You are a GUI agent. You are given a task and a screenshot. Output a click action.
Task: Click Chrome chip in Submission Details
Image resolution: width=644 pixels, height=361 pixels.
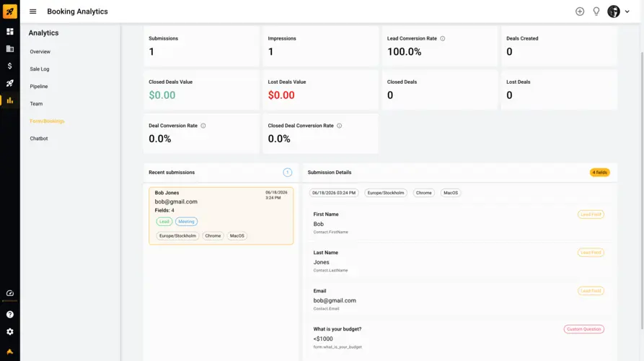423,193
